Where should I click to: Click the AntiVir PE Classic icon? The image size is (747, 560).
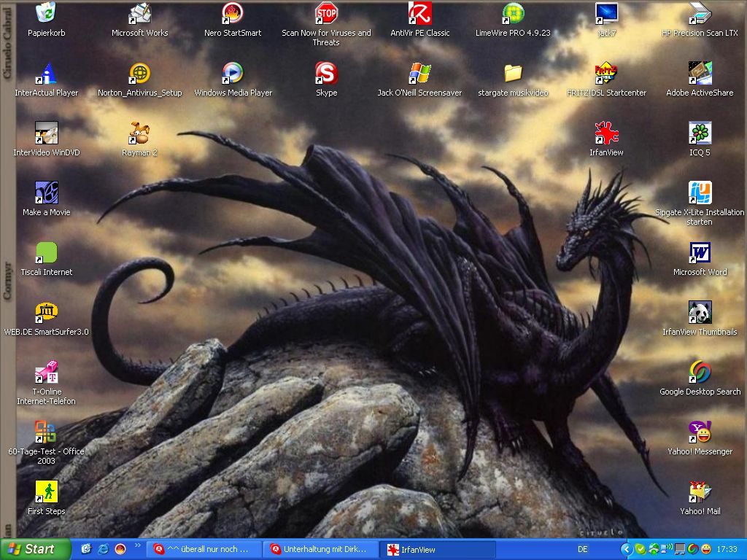coord(419,14)
